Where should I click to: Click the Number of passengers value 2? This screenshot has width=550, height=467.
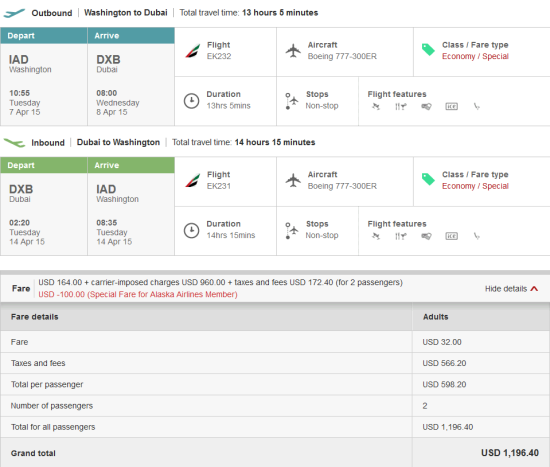[x=425, y=406]
